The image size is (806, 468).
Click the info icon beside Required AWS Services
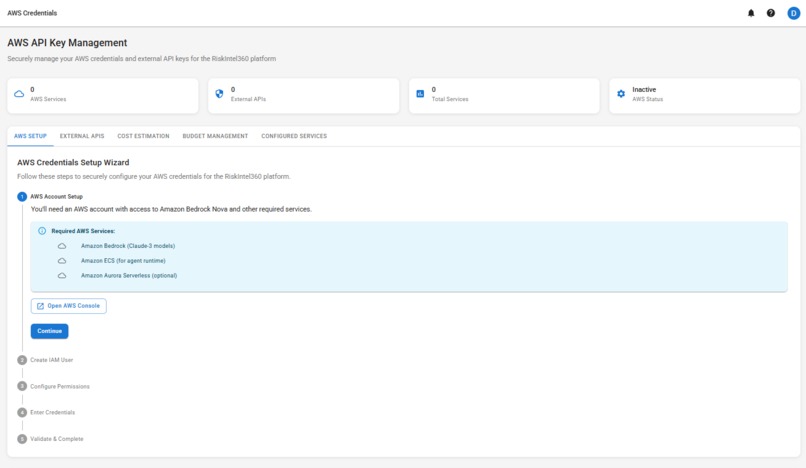(42, 231)
